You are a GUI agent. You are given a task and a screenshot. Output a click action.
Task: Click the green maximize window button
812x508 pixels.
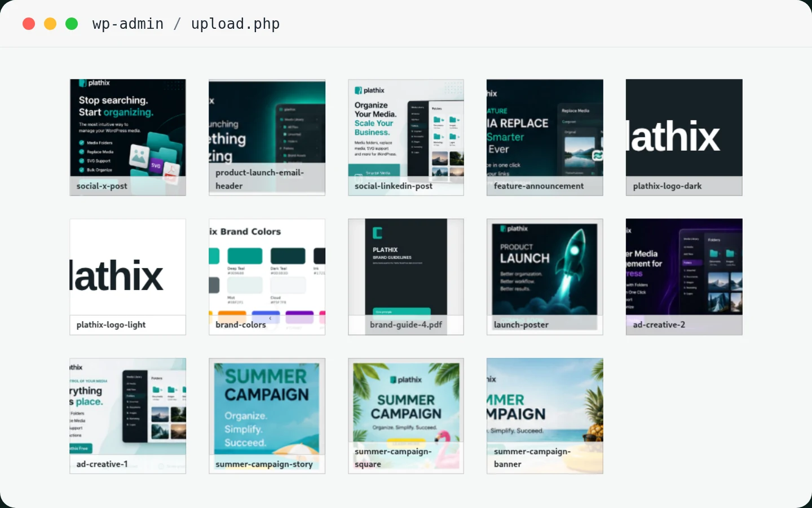72,24
